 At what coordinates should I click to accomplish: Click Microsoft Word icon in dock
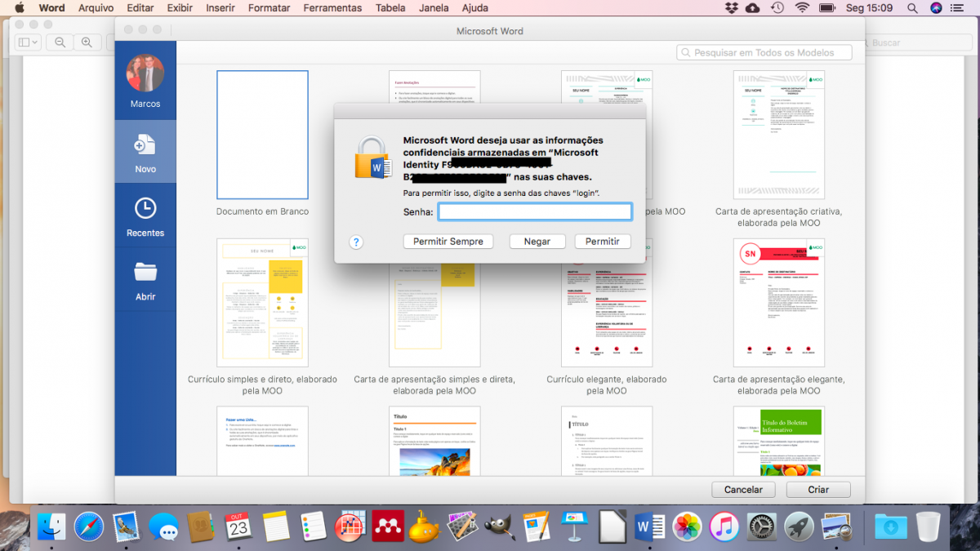(x=650, y=527)
